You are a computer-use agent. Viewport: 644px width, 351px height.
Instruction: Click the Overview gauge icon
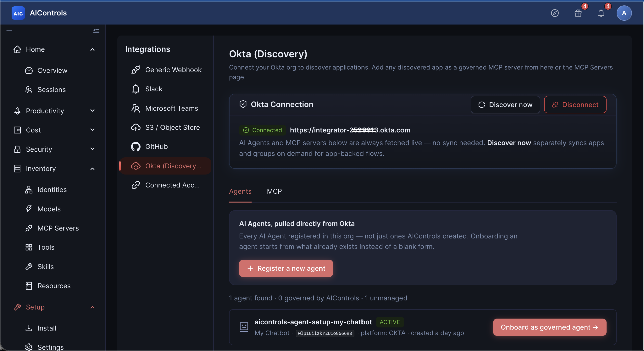29,70
